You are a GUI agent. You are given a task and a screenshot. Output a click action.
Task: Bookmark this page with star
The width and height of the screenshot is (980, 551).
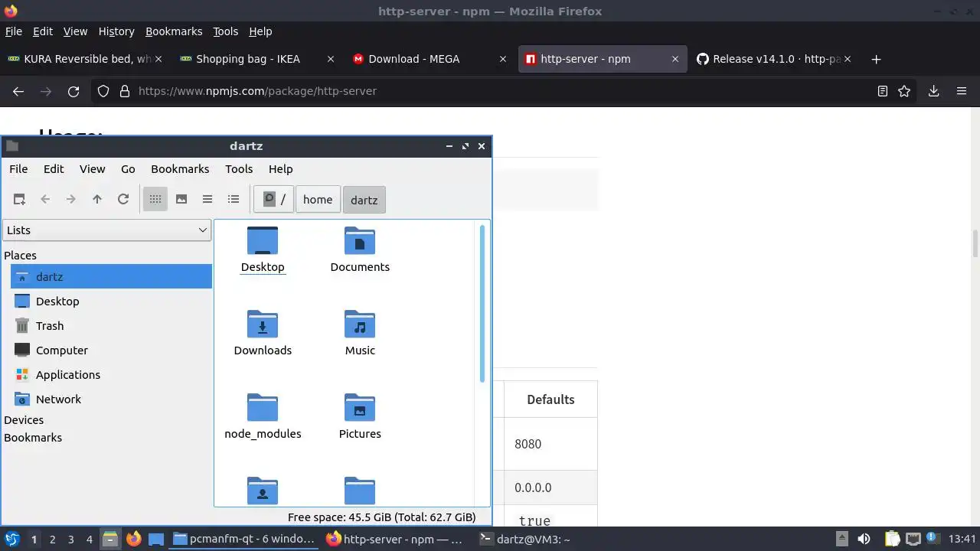point(904,91)
